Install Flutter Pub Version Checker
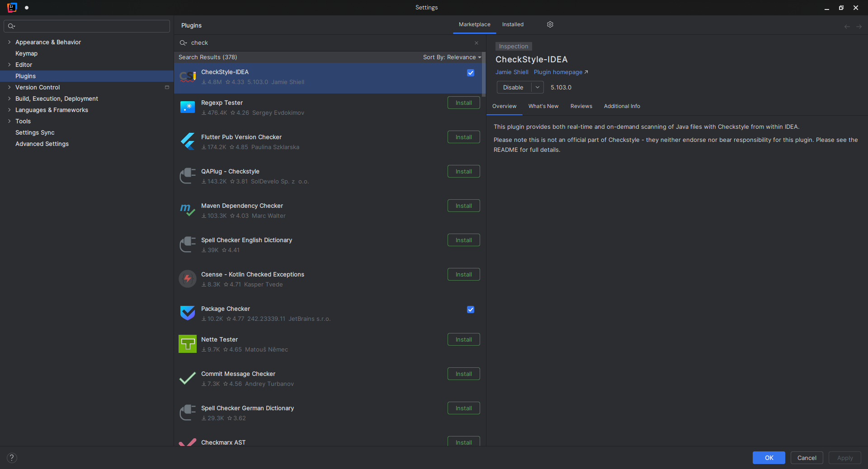The image size is (868, 469). (x=464, y=137)
